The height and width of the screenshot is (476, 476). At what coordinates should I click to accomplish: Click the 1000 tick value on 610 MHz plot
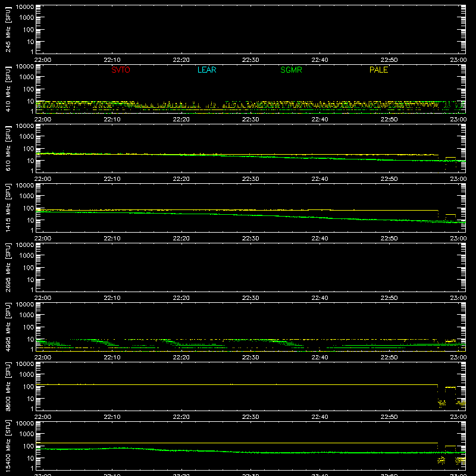[x=27, y=137]
